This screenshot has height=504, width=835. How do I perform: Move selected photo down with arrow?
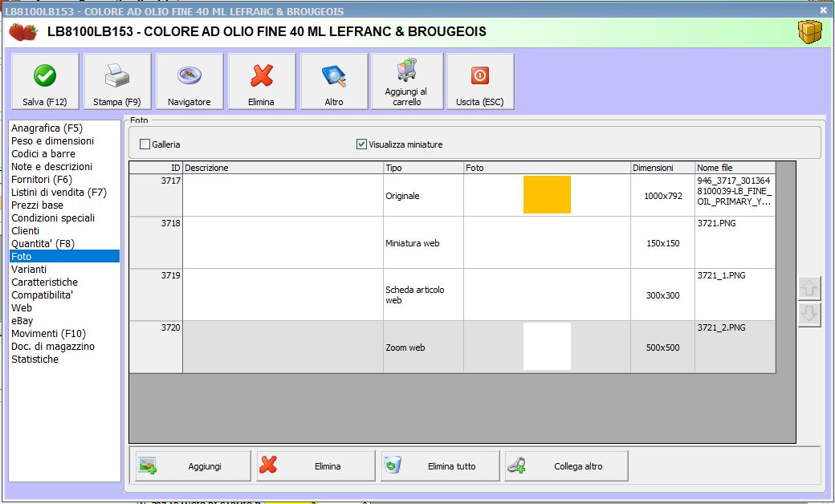tap(809, 315)
